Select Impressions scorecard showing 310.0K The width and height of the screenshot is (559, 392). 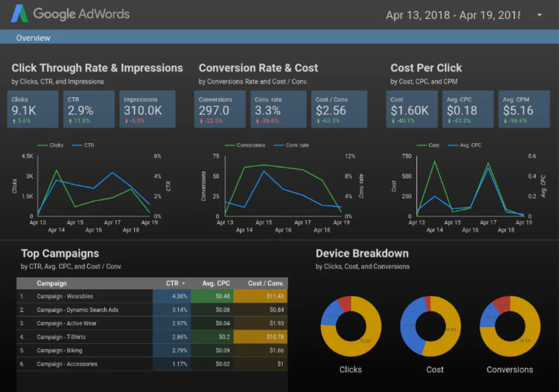point(147,109)
